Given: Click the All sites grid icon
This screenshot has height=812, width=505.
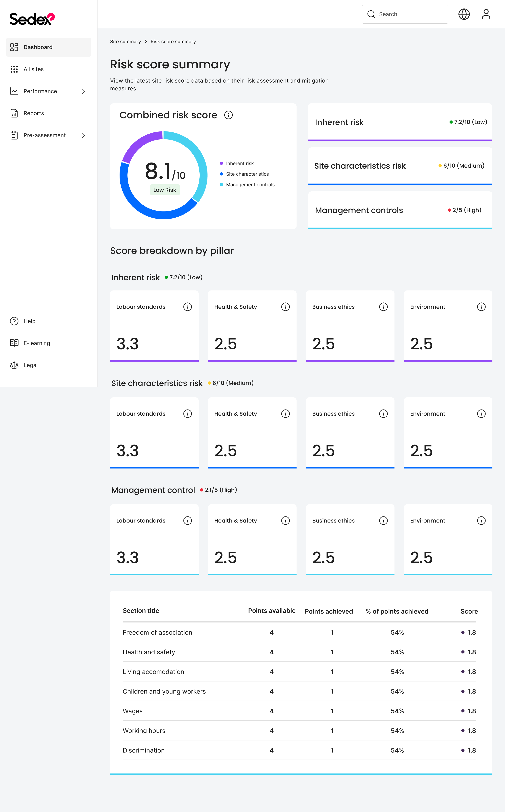Looking at the screenshot, I should click(14, 69).
